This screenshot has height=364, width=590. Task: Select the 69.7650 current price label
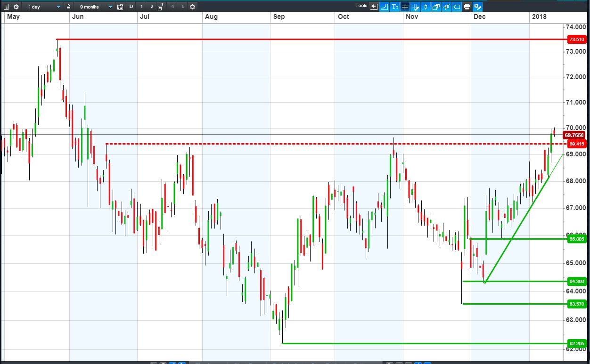(575, 135)
